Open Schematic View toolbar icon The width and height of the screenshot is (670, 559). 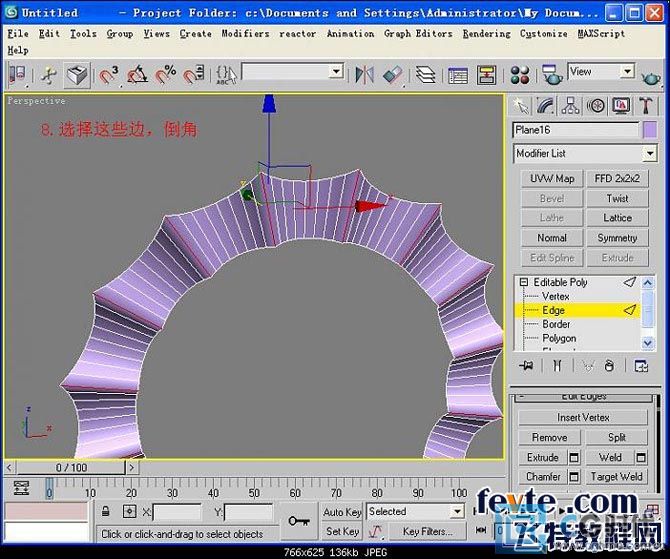[486, 76]
